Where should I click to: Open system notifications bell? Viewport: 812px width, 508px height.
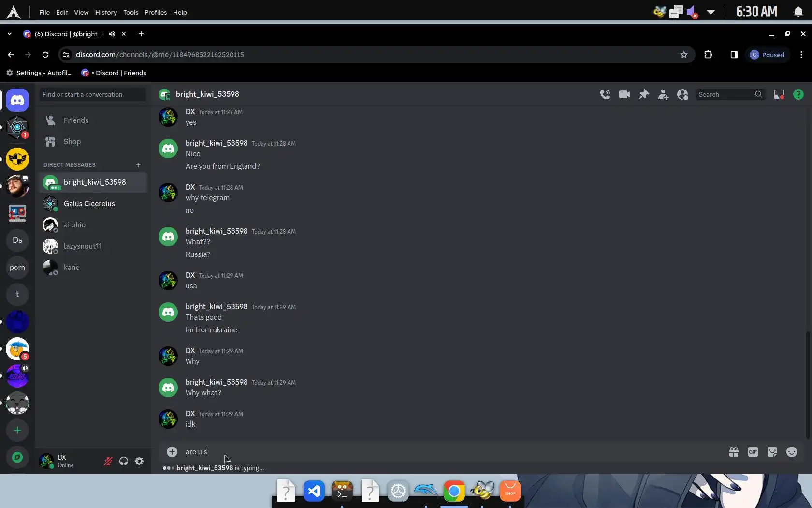tap(798, 12)
